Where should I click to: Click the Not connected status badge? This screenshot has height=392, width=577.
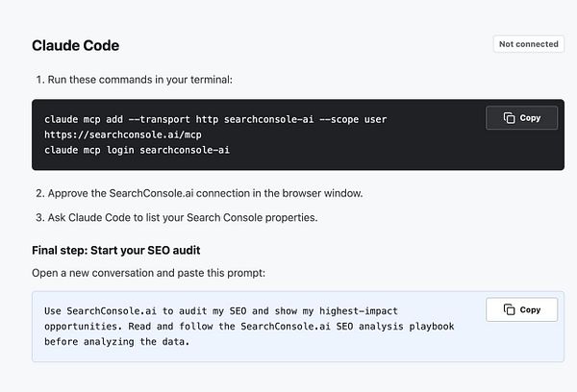pos(528,44)
